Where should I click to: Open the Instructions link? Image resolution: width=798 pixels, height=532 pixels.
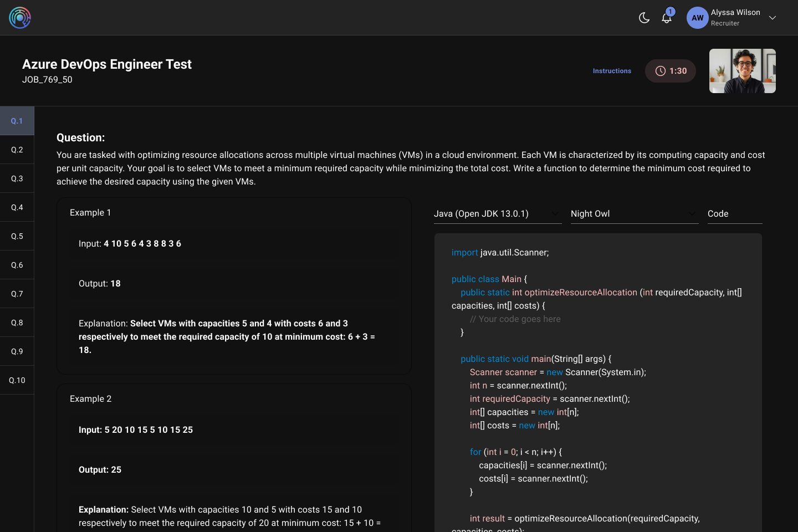click(x=612, y=71)
